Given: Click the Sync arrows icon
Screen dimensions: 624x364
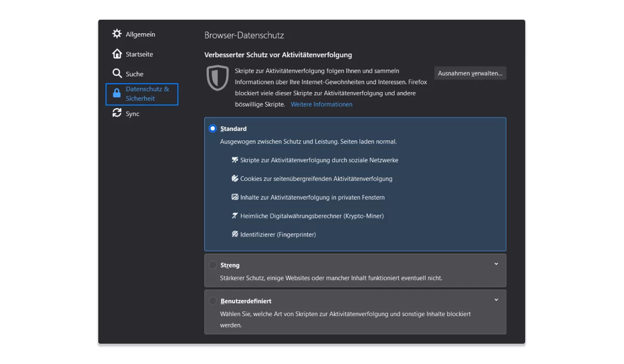Looking at the screenshot, I should (x=117, y=113).
